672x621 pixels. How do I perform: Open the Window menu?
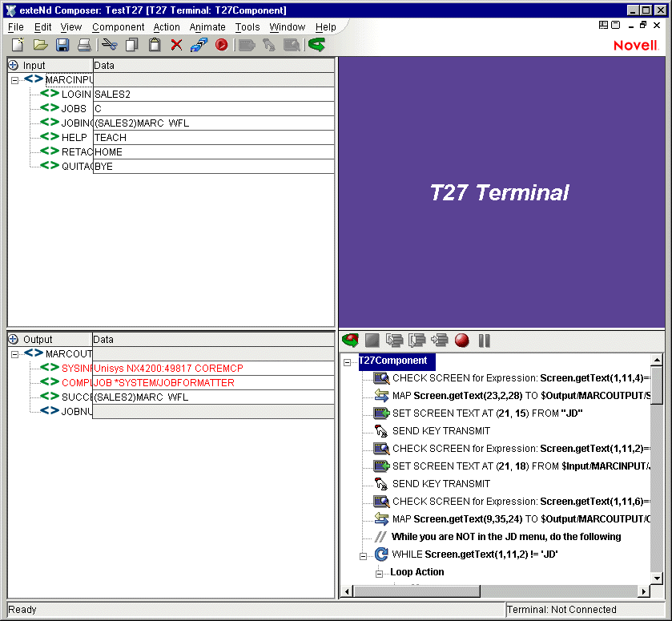coord(288,27)
